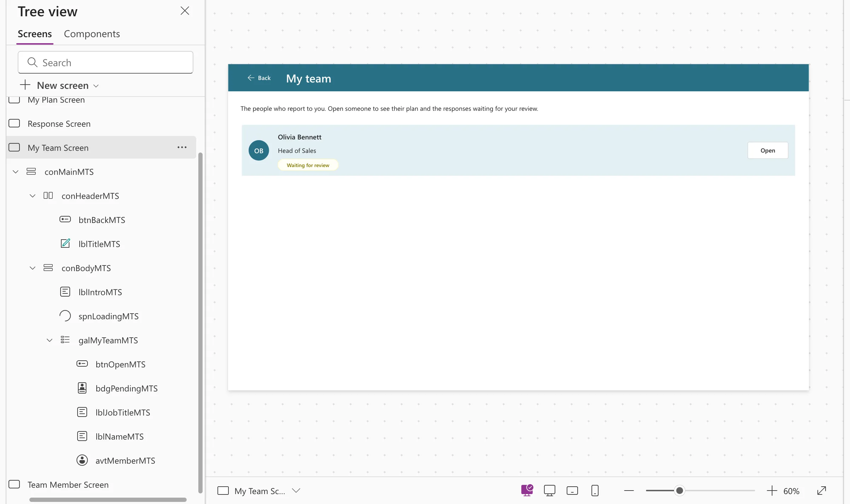Screen dimensions: 850x504
Task: Click Open button for Olivia Bennett
Action: tap(768, 150)
